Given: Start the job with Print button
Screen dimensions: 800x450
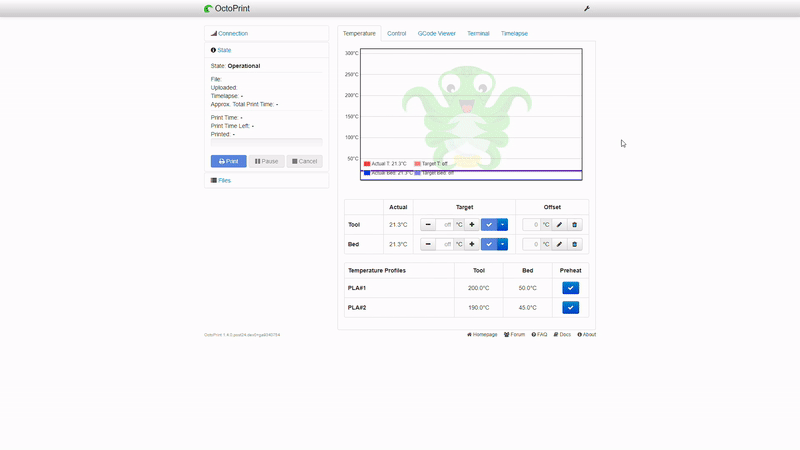Looking at the screenshot, I should tap(229, 161).
